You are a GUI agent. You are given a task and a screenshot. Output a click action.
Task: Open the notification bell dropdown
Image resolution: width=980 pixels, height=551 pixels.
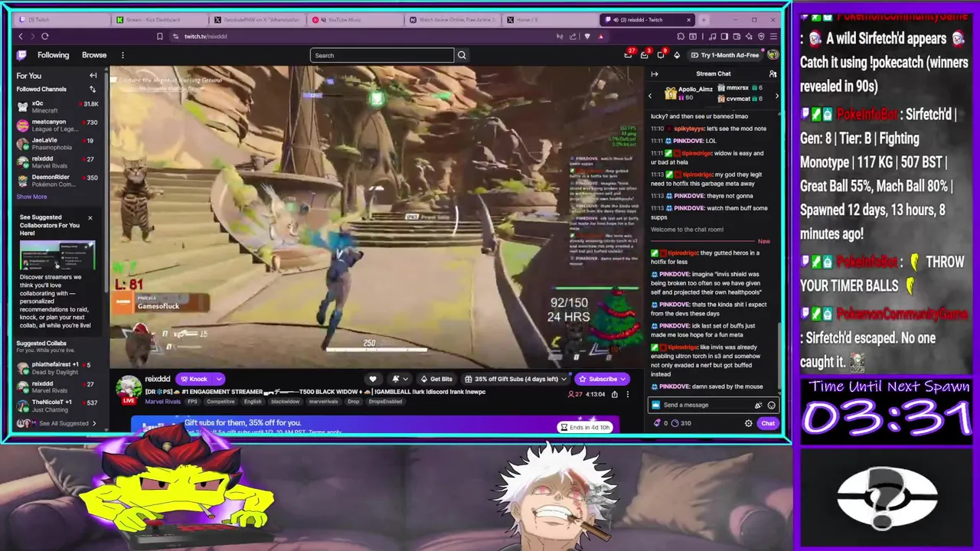tap(399, 379)
